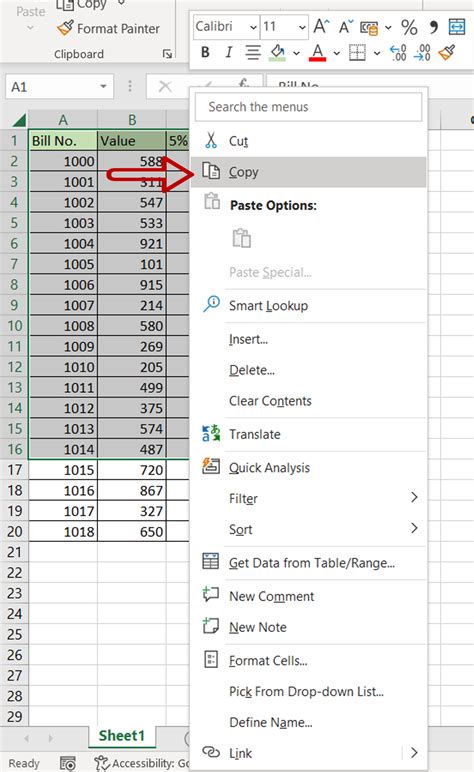Viewport: 474px width, 772px height.
Task: Click the select-all corner triangle
Action: tap(18, 120)
